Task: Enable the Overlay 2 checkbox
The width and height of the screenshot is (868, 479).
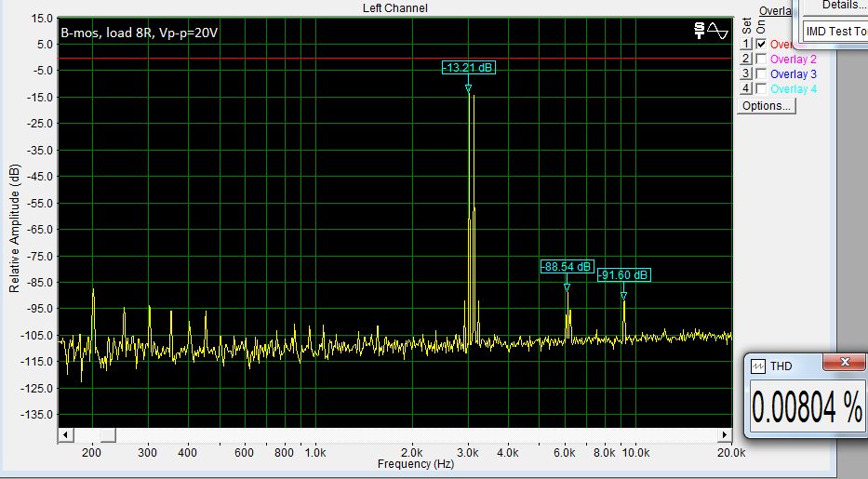Action: coord(762,59)
